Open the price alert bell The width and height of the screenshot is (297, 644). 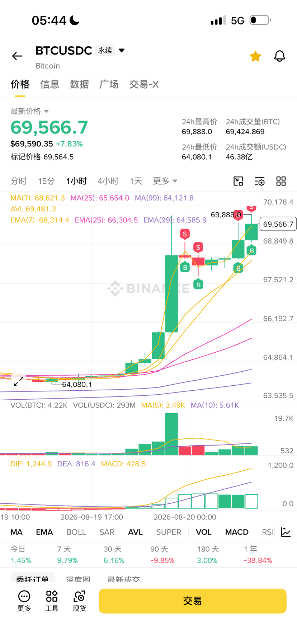tap(279, 56)
